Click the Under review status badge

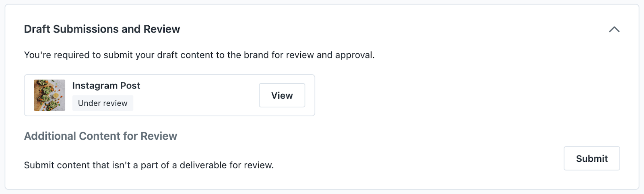(103, 103)
